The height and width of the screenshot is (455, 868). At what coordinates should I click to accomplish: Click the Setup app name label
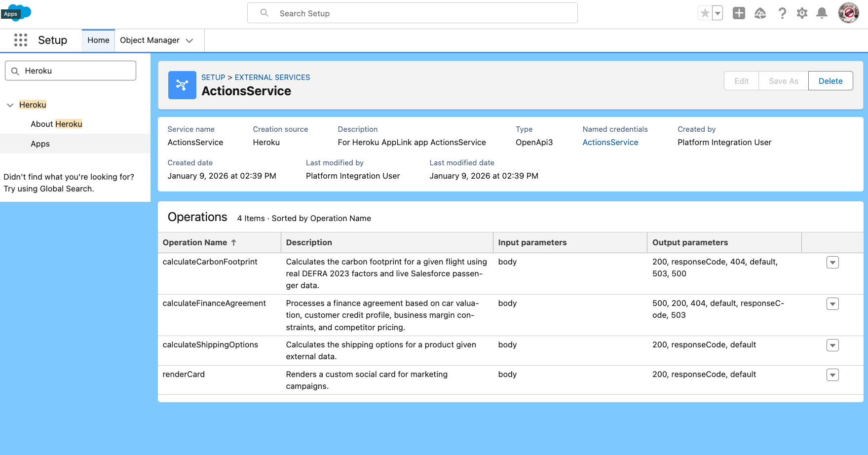pyautogui.click(x=52, y=40)
